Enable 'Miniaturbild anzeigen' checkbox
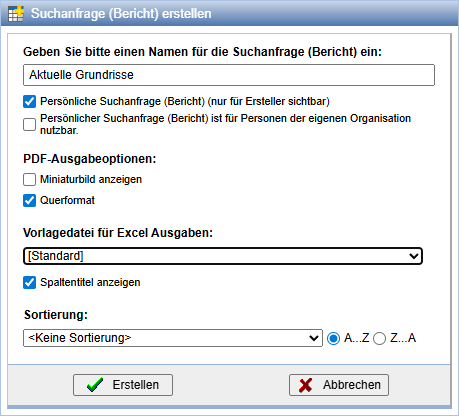 (x=29, y=179)
